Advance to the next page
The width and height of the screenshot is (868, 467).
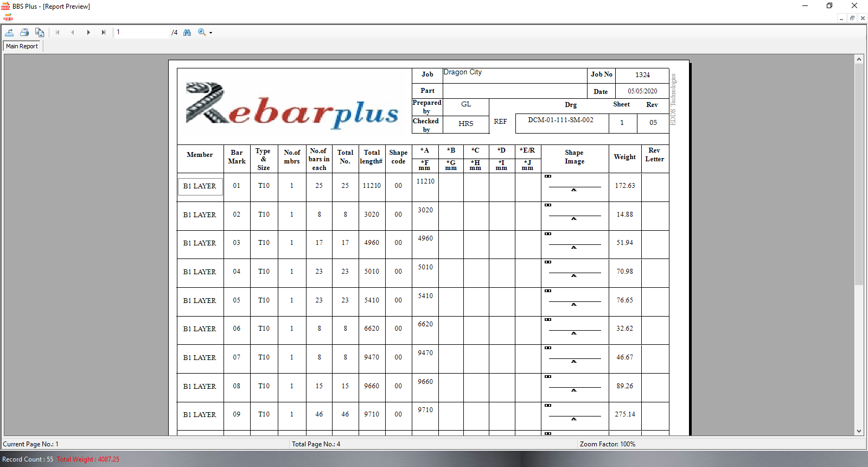pyautogui.click(x=88, y=33)
